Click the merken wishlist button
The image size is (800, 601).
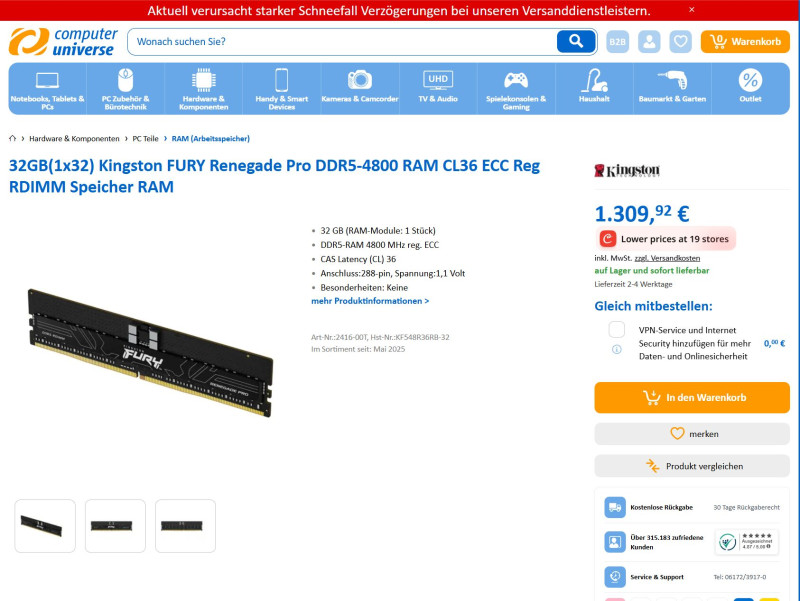coord(692,434)
